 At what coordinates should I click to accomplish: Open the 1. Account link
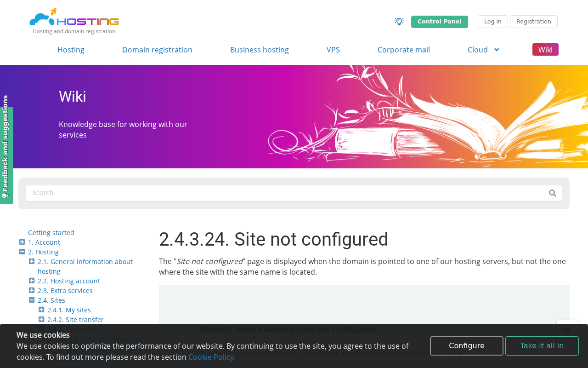click(x=44, y=242)
